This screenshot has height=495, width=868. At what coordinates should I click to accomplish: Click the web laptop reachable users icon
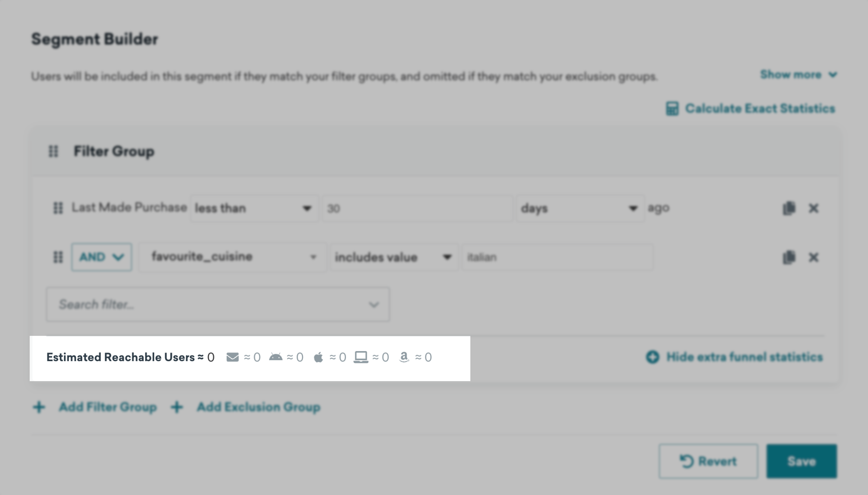pyautogui.click(x=361, y=357)
